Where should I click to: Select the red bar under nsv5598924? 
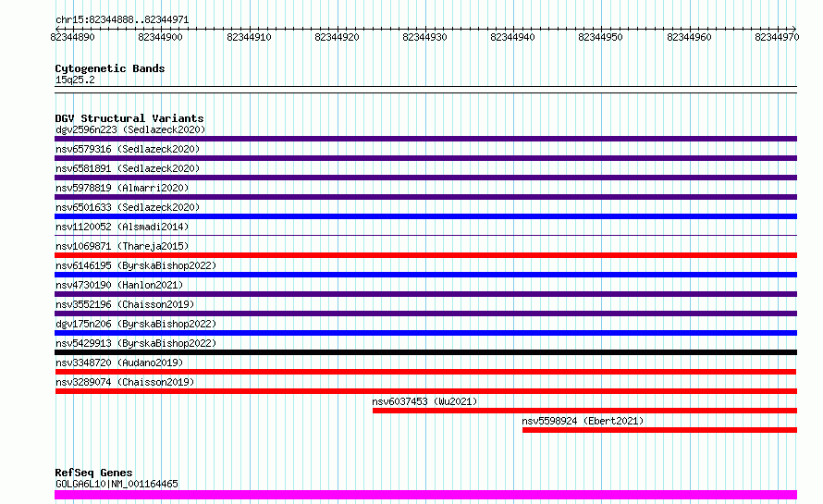point(659,430)
